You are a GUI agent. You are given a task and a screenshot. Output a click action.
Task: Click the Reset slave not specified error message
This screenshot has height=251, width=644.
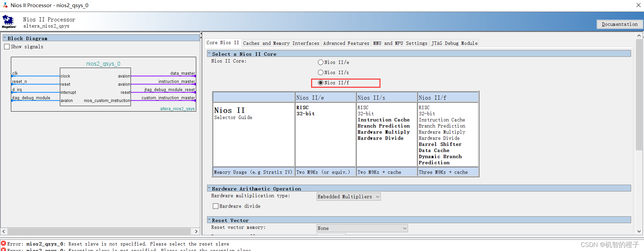coord(118,244)
